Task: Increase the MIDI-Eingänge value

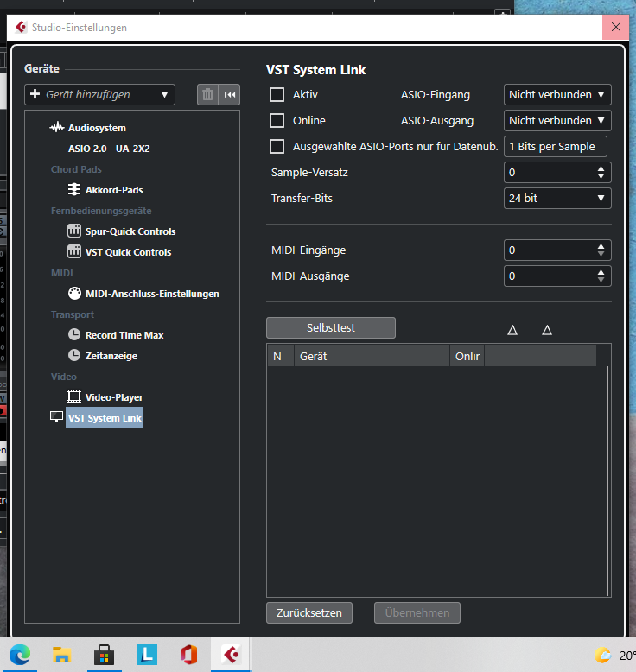Action: pos(601,246)
